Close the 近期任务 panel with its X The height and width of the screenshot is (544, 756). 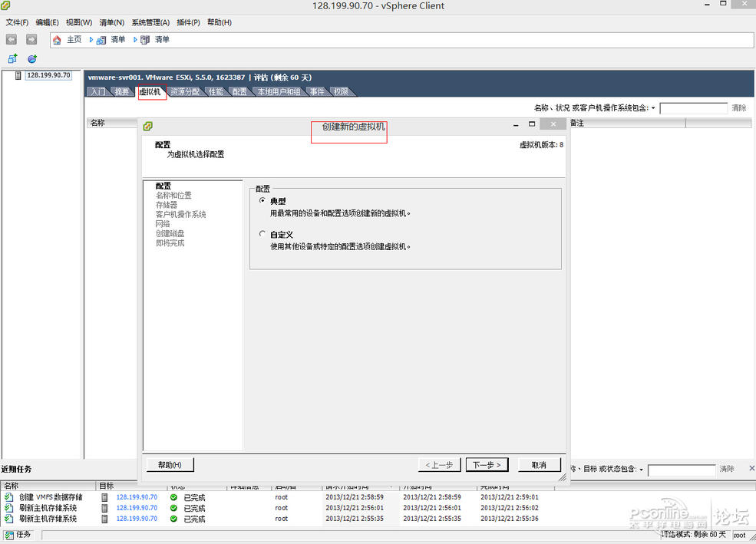pyautogui.click(x=751, y=468)
